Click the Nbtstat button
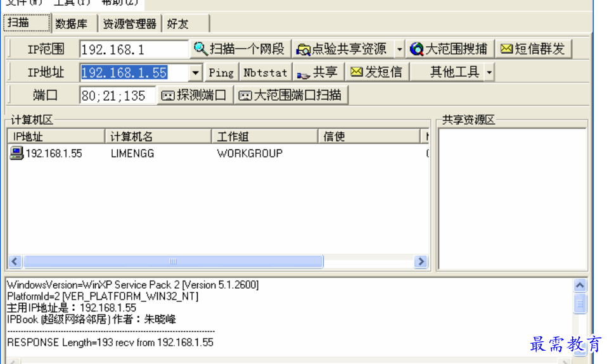Viewport: 607px width, 364px height. 265,72
